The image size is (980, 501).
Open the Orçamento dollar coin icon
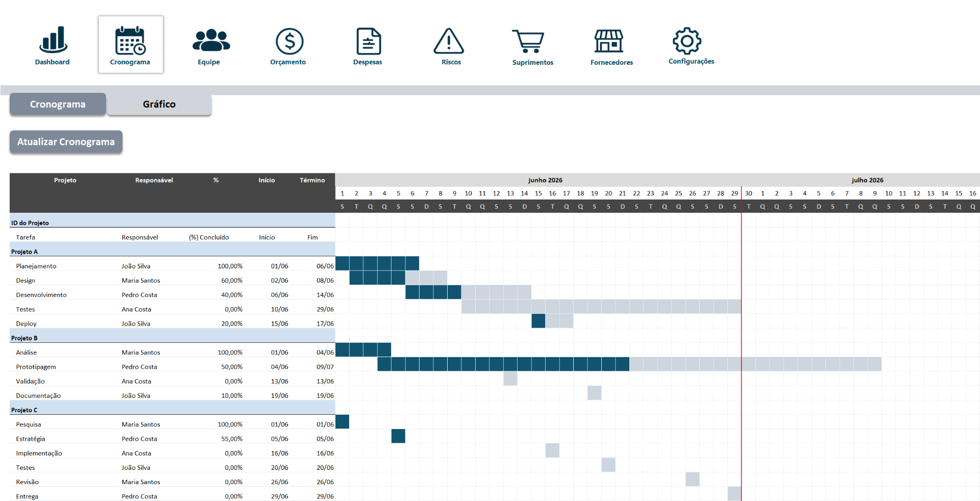[289, 41]
